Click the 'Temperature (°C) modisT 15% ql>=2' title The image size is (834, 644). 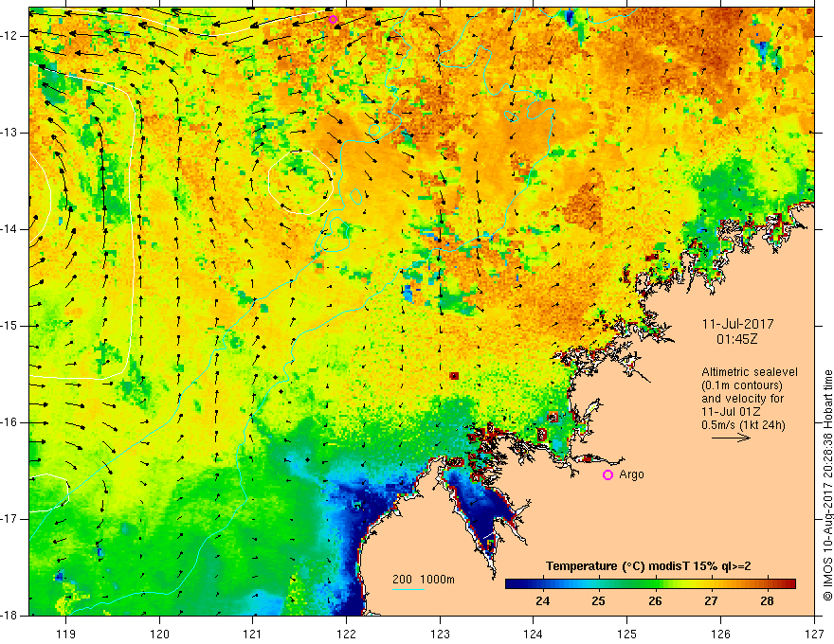[648, 566]
